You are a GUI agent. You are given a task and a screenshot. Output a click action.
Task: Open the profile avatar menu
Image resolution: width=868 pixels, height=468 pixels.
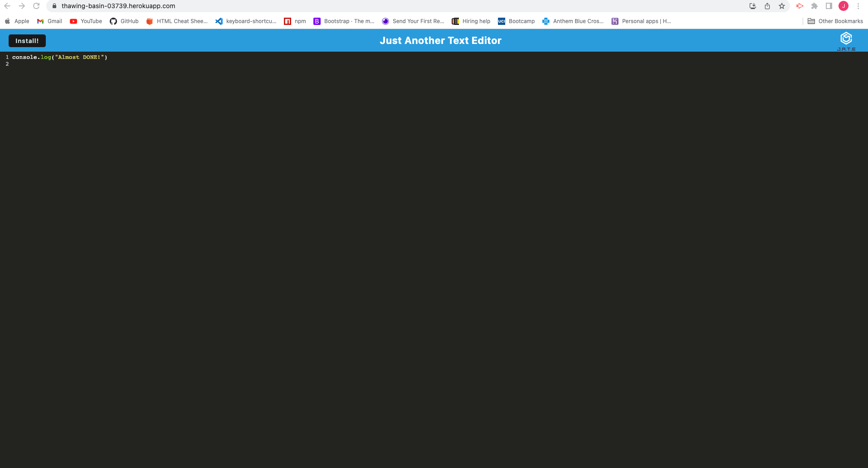point(843,6)
